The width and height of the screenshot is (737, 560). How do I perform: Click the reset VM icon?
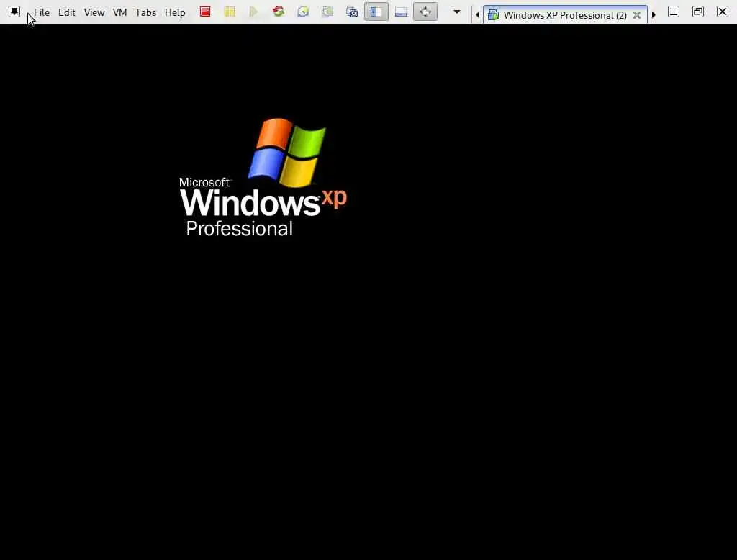coord(279,12)
